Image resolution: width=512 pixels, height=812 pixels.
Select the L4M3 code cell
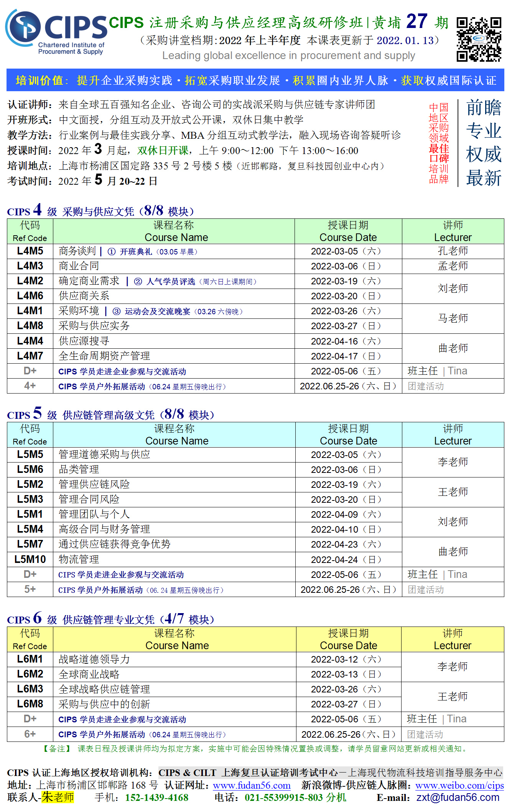[30, 266]
